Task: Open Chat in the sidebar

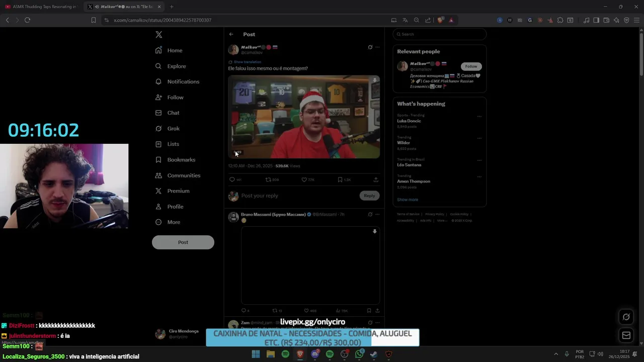Action: [168, 113]
